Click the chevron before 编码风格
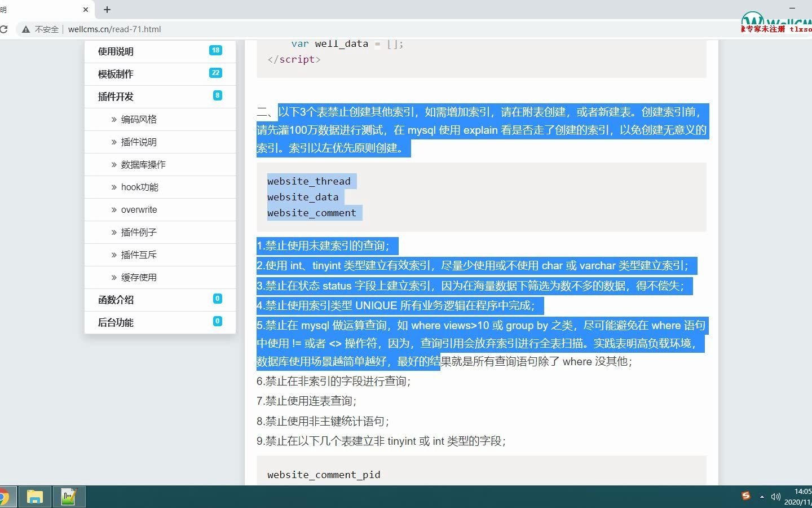The image size is (812, 508). [x=114, y=119]
